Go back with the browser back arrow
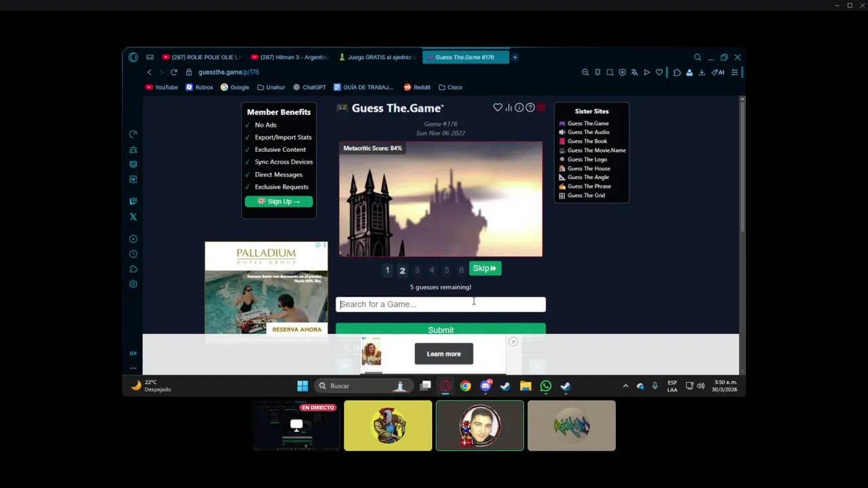 click(x=149, y=73)
